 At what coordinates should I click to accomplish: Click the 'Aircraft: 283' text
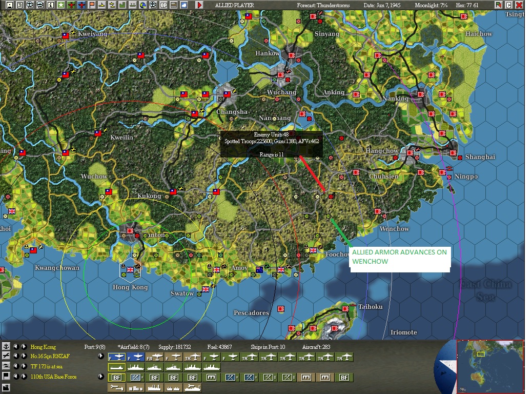click(x=316, y=347)
